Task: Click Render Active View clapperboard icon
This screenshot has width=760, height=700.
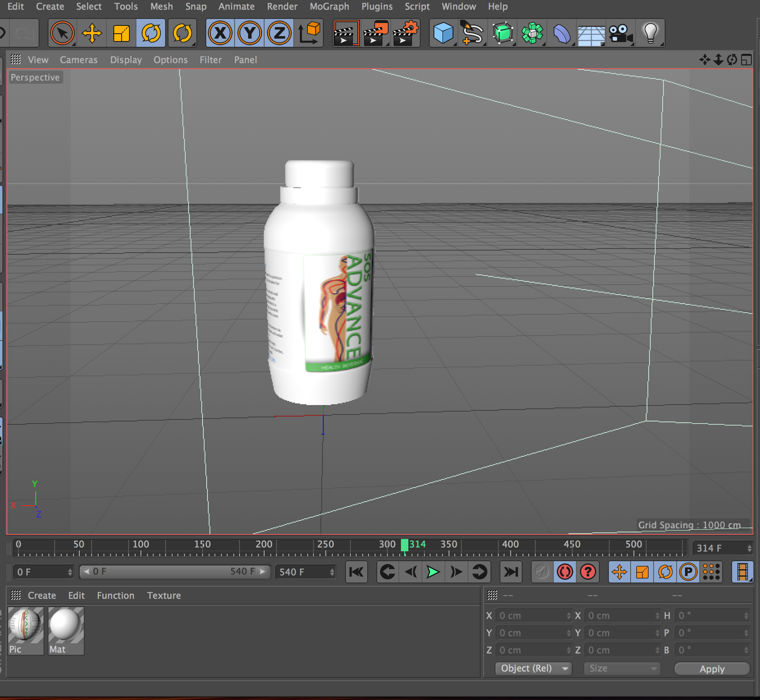Action: [x=346, y=33]
